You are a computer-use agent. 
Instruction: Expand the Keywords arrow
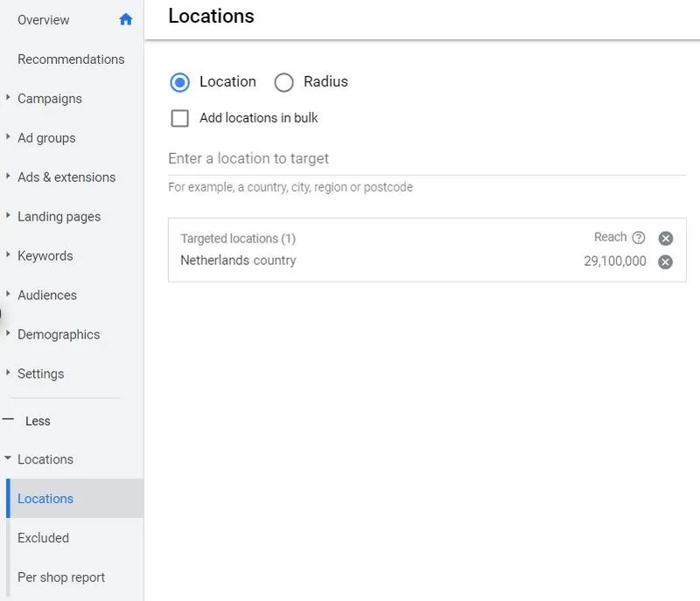click(x=8, y=254)
